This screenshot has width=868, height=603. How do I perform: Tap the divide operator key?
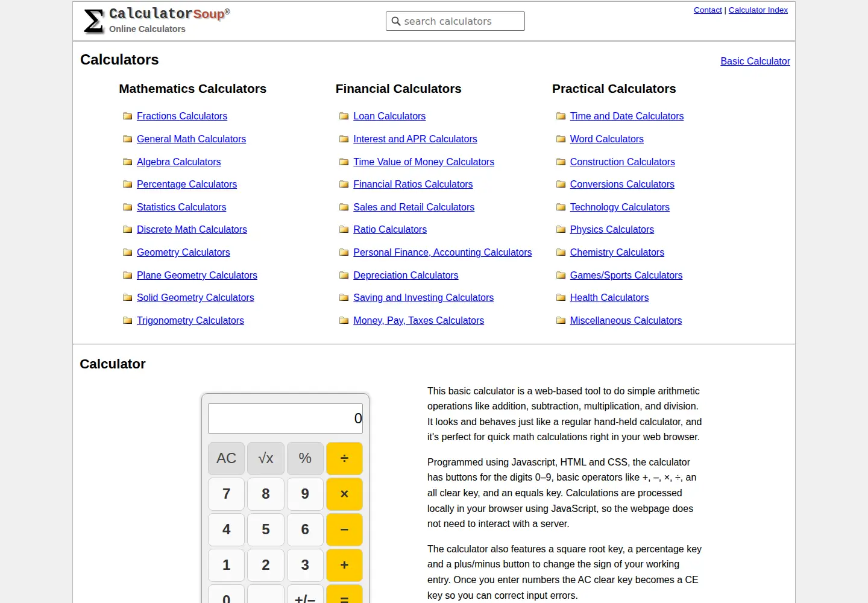click(x=344, y=458)
